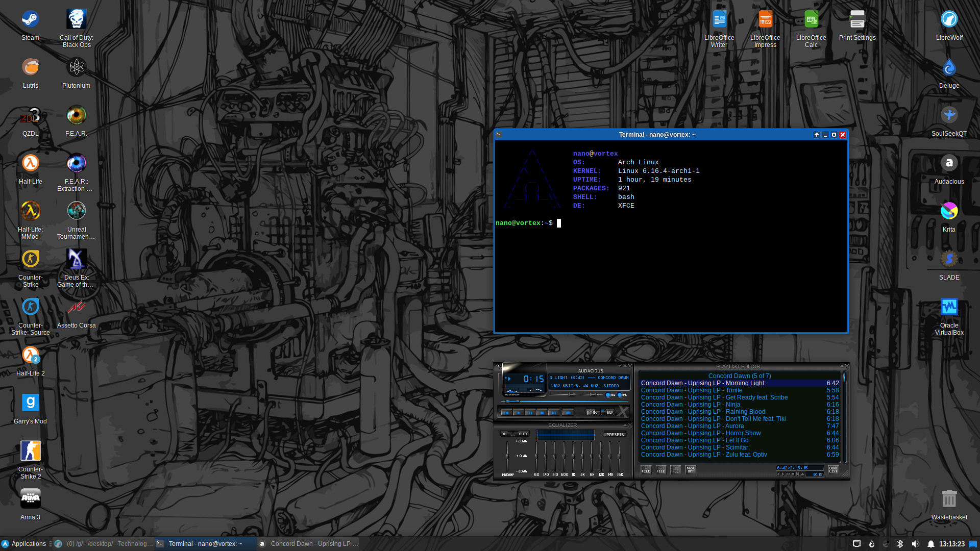Click the LOAD LIST button
Screen dimensions: 980x551
(833, 469)
